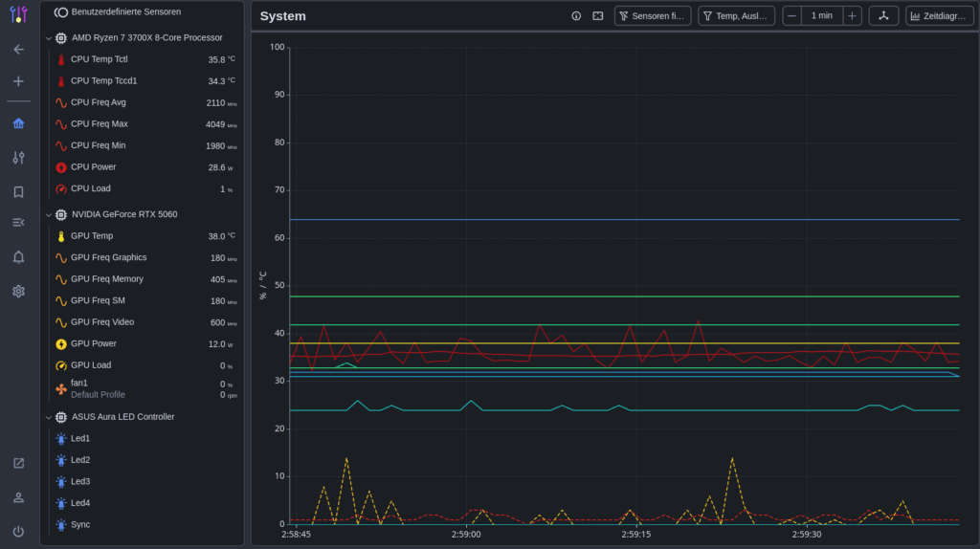Open the bookmark modes icon
980x549 pixels.
point(18,192)
